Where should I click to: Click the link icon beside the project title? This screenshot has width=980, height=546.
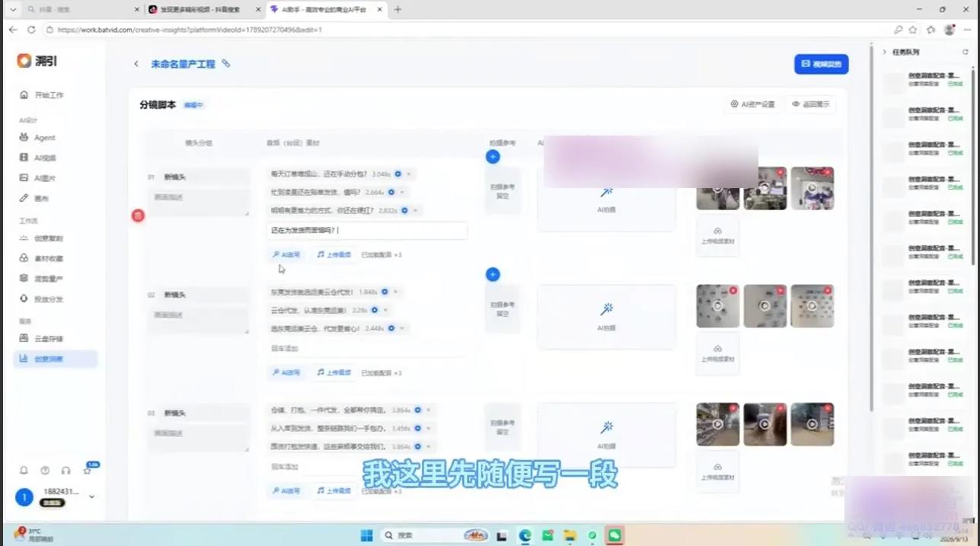pyautogui.click(x=226, y=64)
